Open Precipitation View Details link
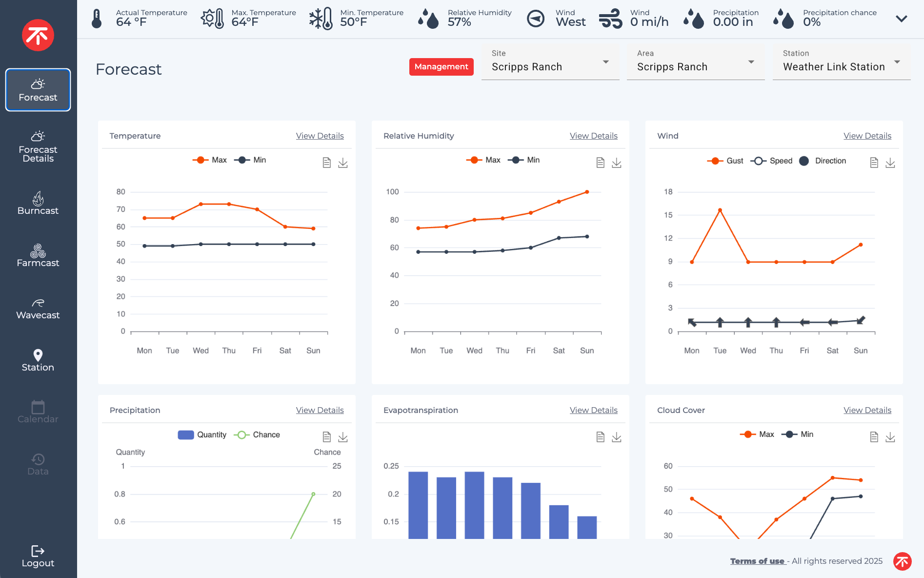Viewport: 924px width, 578px height. 320,410
